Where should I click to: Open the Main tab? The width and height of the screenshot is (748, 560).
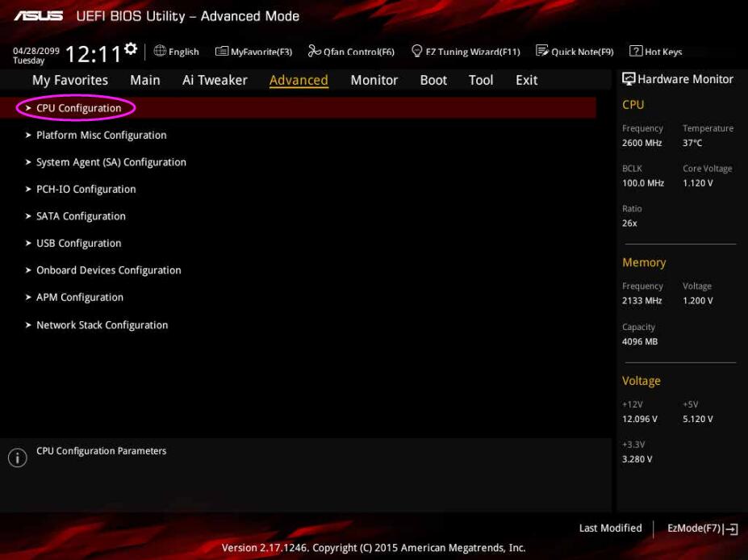[145, 80]
